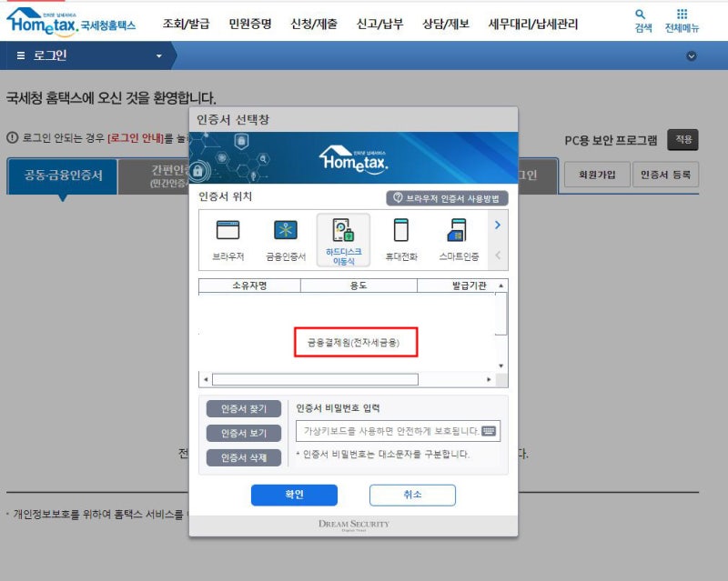Screen dimensions: 728x581
Task: Select the 휴대전화 certificate location icon
Action: 401,239
